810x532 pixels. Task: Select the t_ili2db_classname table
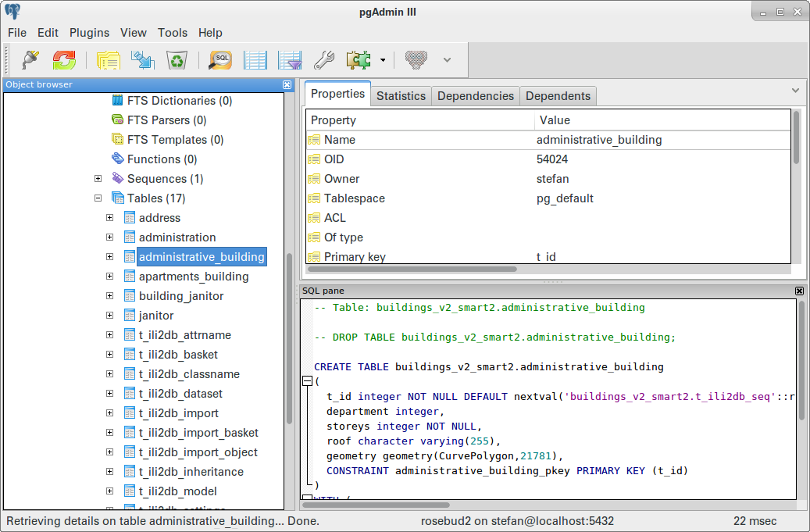tap(189, 374)
